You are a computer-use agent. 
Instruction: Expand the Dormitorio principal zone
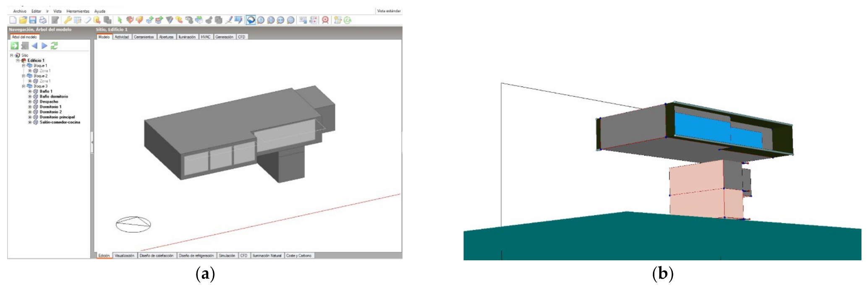point(30,117)
